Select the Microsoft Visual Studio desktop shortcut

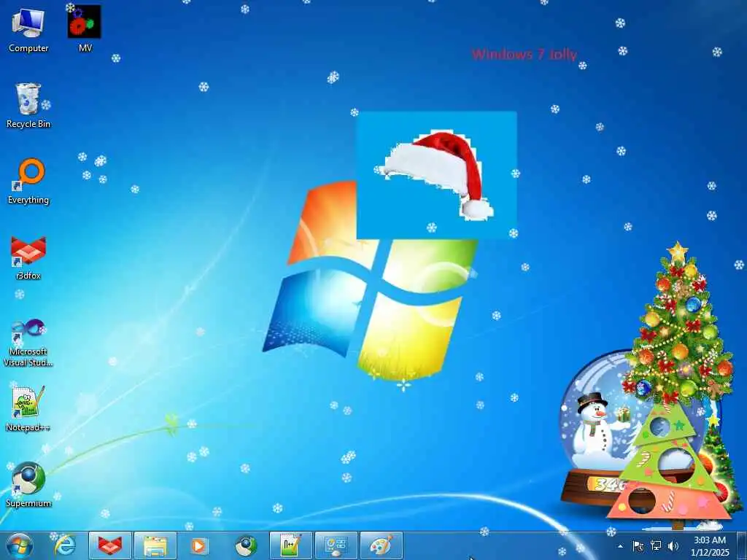(x=28, y=343)
